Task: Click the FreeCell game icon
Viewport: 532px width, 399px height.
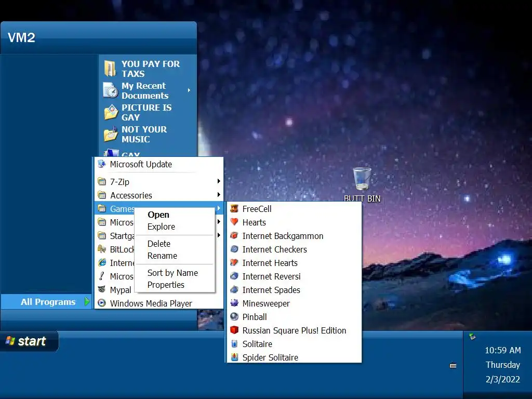Action: tap(234, 209)
